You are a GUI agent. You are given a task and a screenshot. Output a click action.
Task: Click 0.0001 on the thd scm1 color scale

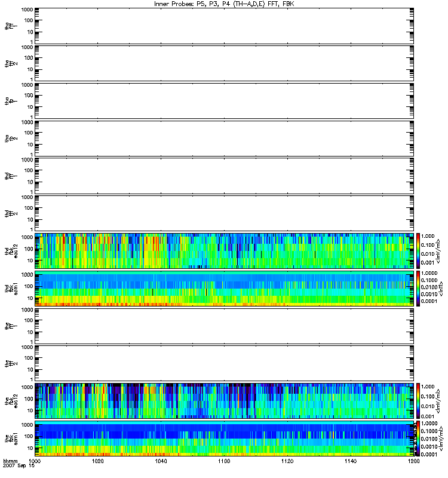point(429,301)
